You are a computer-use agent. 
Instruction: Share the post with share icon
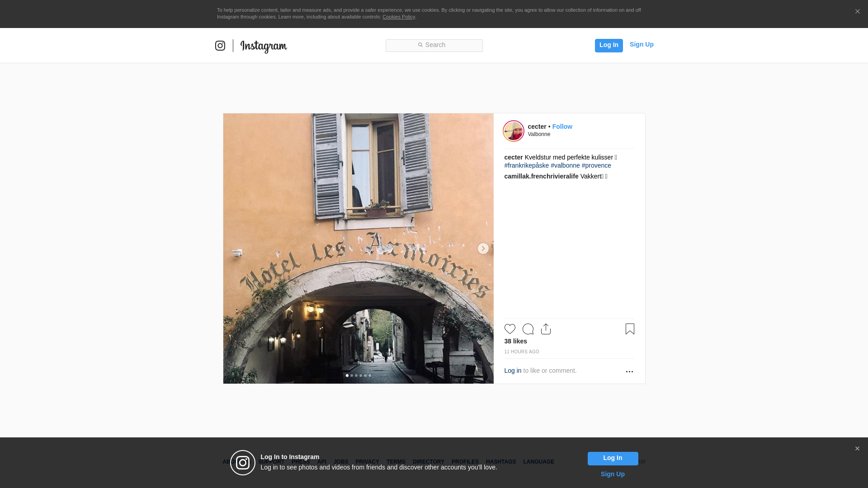point(546,329)
